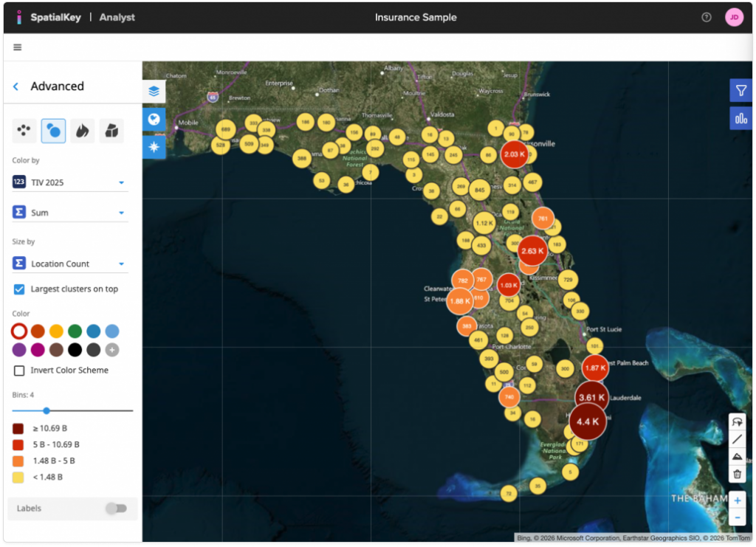Pick the line drawing tool

coord(737,438)
